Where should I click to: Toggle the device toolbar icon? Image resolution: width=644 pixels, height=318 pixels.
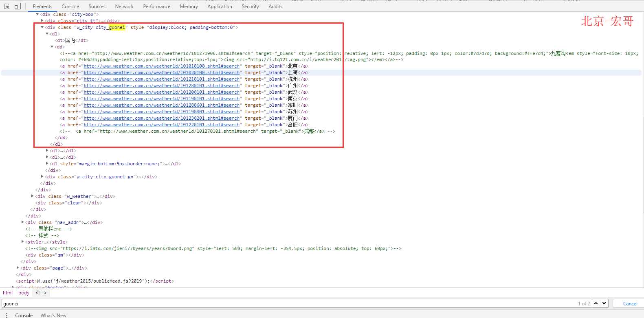point(18,6)
